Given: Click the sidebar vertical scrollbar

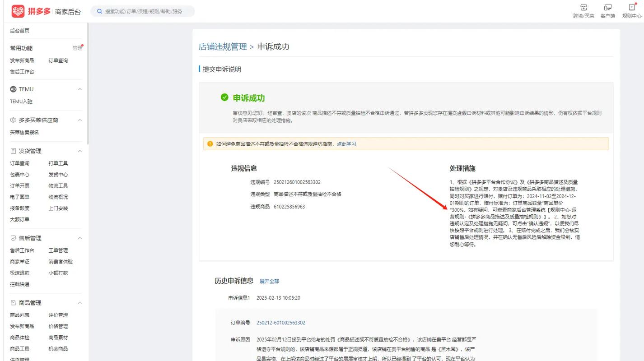Looking at the screenshot, I should pos(88,83).
